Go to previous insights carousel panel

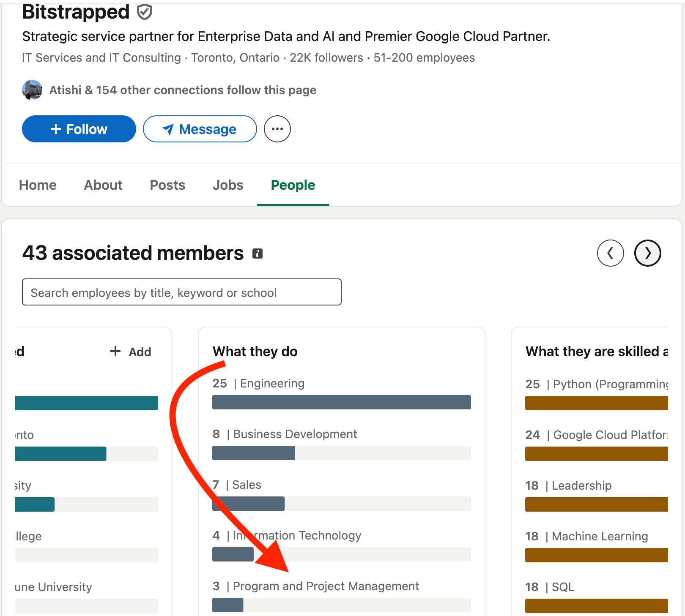tap(610, 253)
